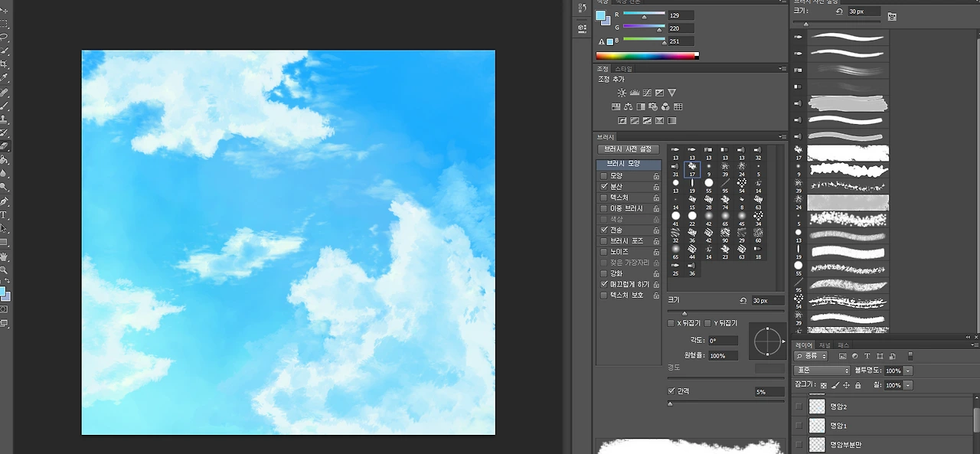The height and width of the screenshot is (454, 980).
Task: Select the Hue/Saturation adjustment icon
Action: [x=617, y=106]
